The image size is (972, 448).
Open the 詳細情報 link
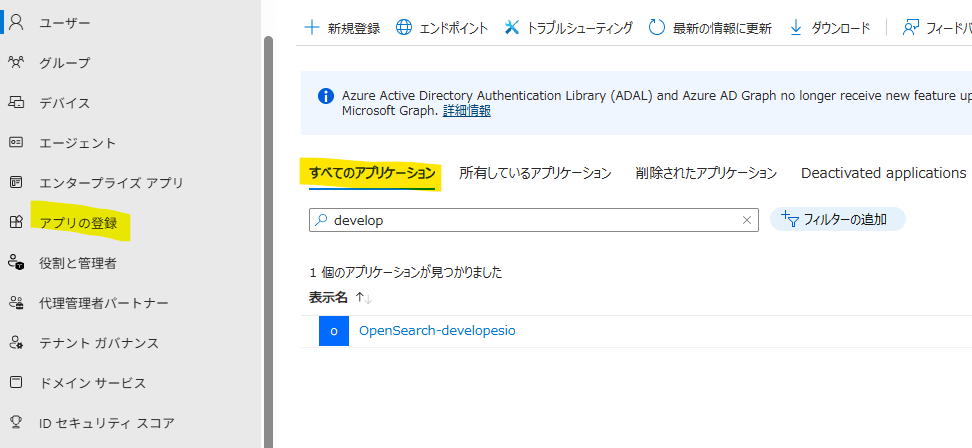point(467,112)
